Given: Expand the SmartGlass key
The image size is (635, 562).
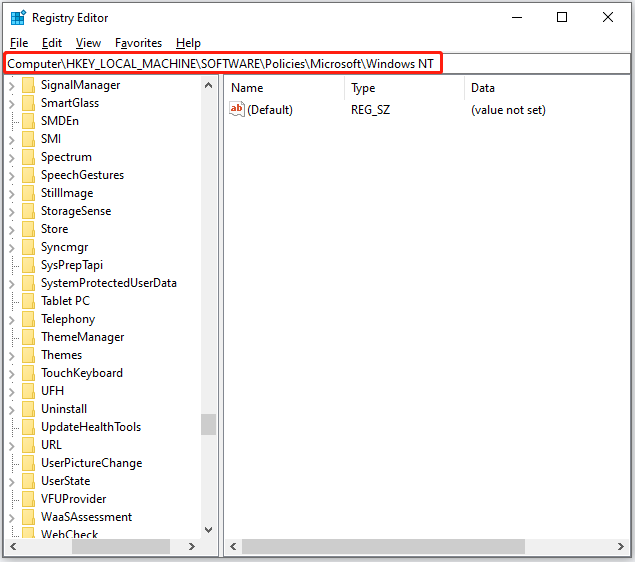Looking at the screenshot, I should (x=12, y=104).
